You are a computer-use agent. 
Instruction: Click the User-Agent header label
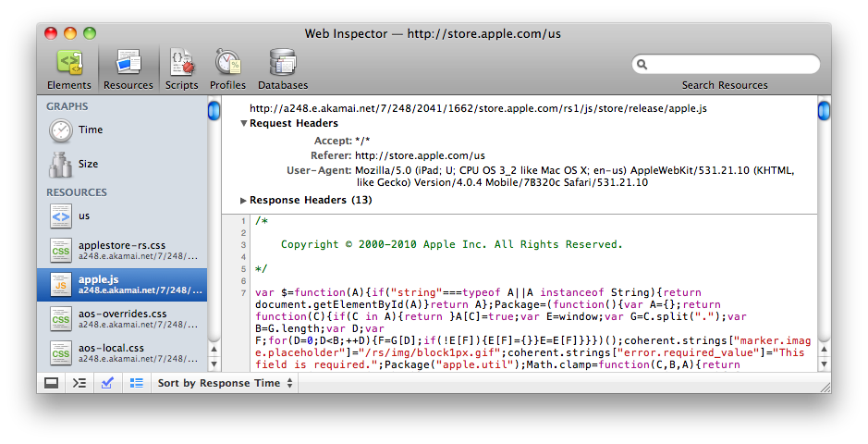tap(319, 170)
